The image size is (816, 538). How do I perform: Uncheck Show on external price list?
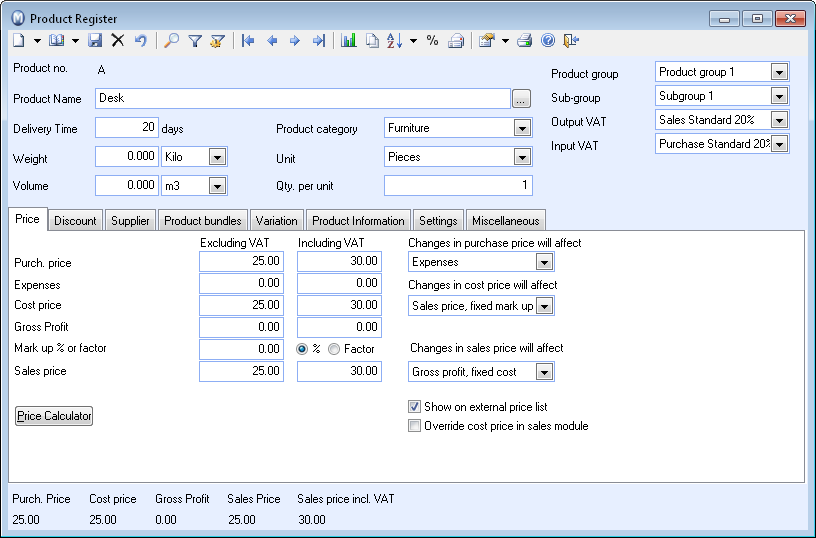point(415,407)
